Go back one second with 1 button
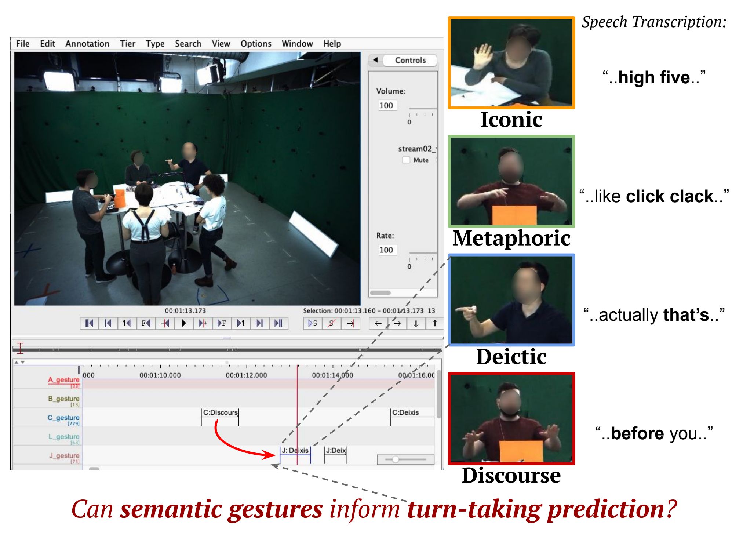Image resolution: width=743 pixels, height=560 pixels. [127, 323]
